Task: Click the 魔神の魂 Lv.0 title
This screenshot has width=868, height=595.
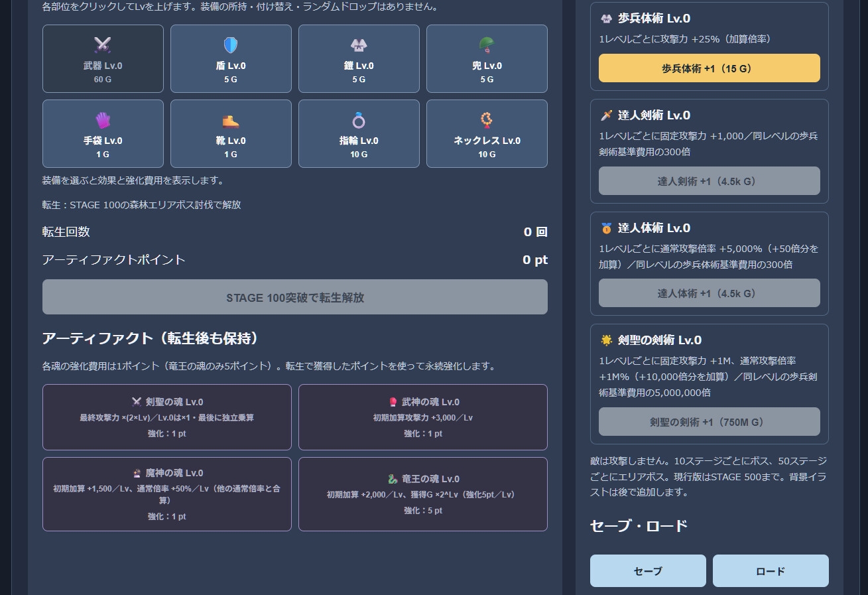Action: (x=174, y=473)
